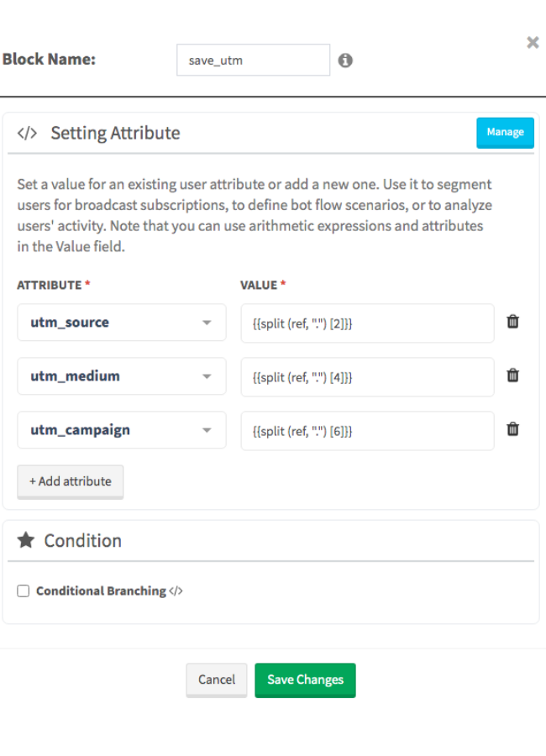The width and height of the screenshot is (546, 756).
Task: Click the code icon after Conditional Branching
Action: coord(176,591)
